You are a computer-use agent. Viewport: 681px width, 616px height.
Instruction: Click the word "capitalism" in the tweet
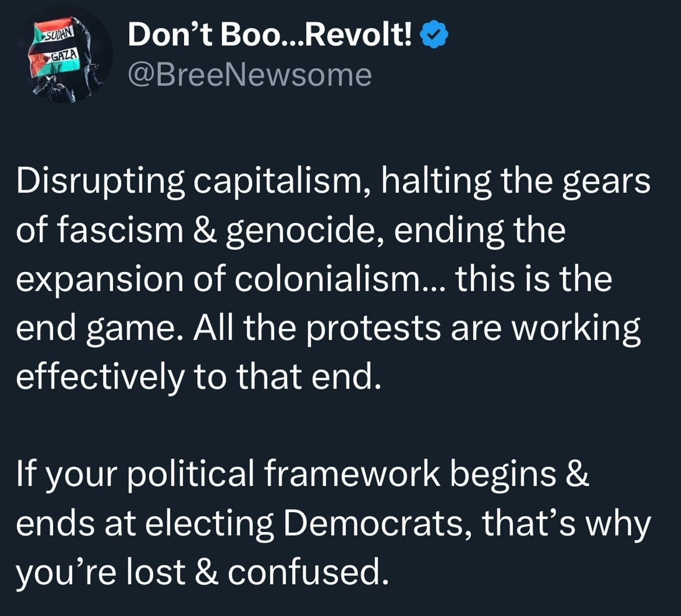pos(281,182)
